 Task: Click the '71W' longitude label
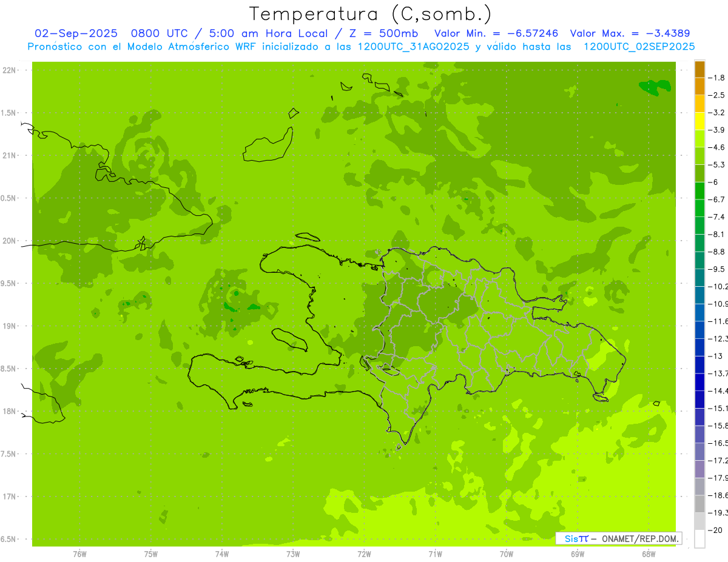436,554
